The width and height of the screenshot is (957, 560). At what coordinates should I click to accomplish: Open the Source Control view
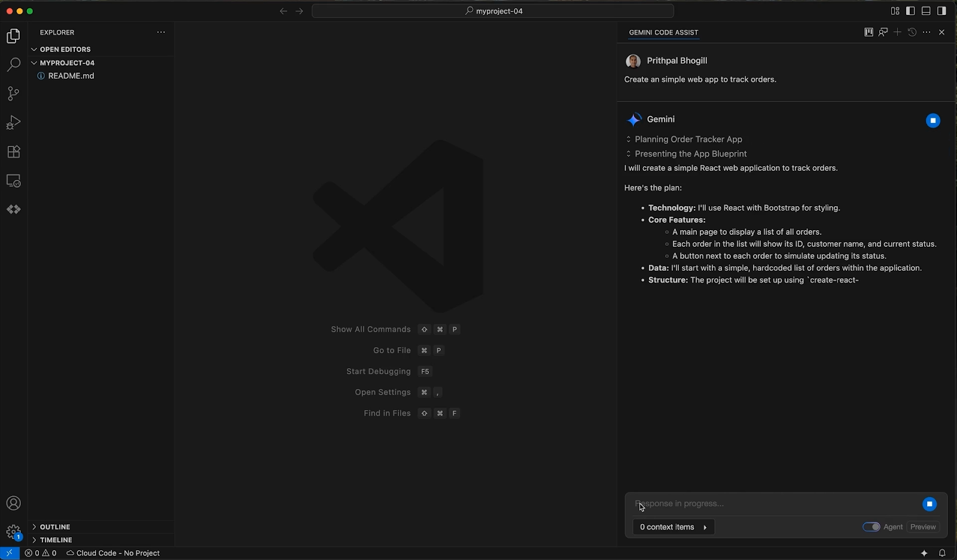tap(13, 93)
